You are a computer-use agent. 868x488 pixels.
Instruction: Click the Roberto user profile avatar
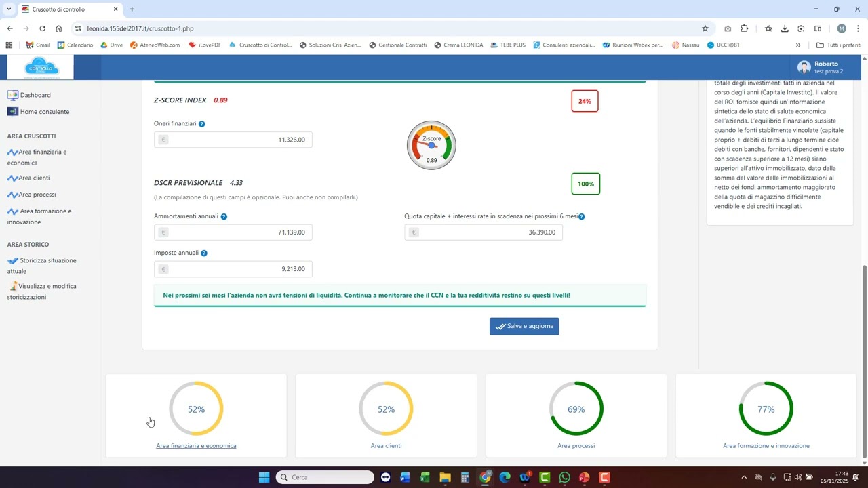click(804, 67)
